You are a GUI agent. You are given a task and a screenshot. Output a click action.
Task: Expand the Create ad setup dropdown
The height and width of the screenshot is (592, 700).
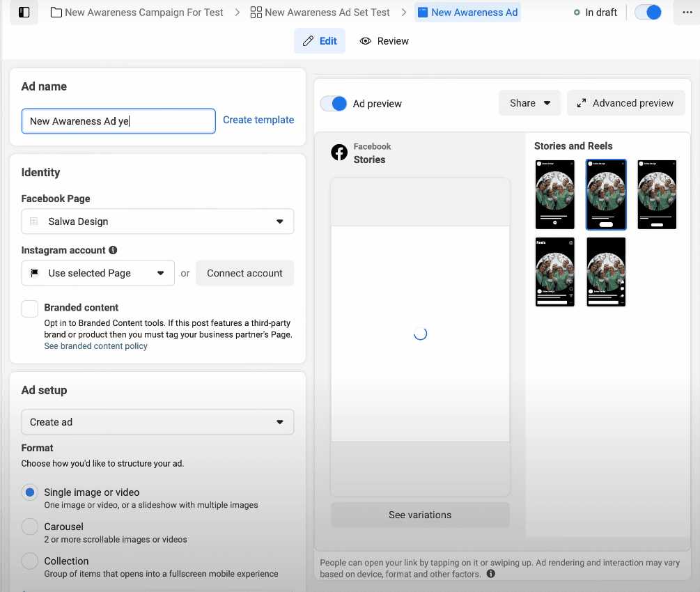(157, 422)
